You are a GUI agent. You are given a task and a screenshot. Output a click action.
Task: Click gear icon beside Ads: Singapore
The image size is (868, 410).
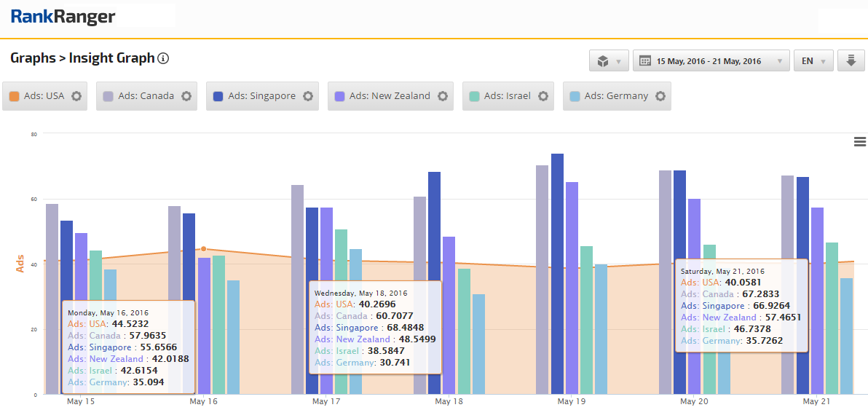pyautogui.click(x=308, y=96)
